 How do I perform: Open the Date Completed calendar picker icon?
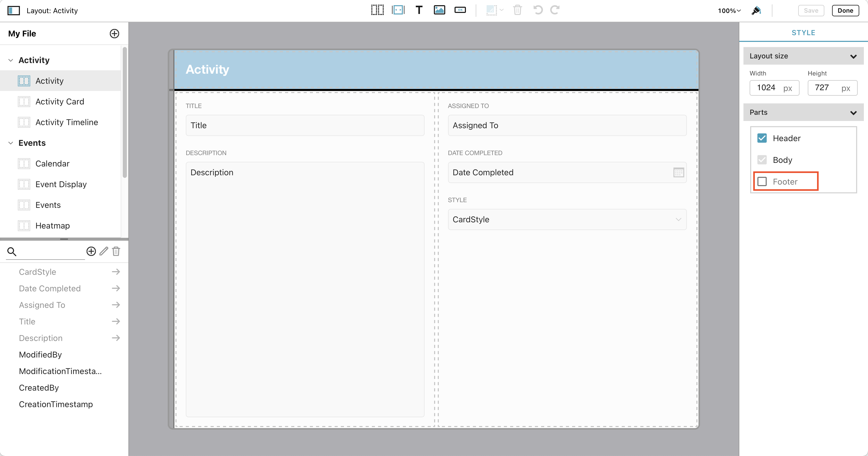678,173
